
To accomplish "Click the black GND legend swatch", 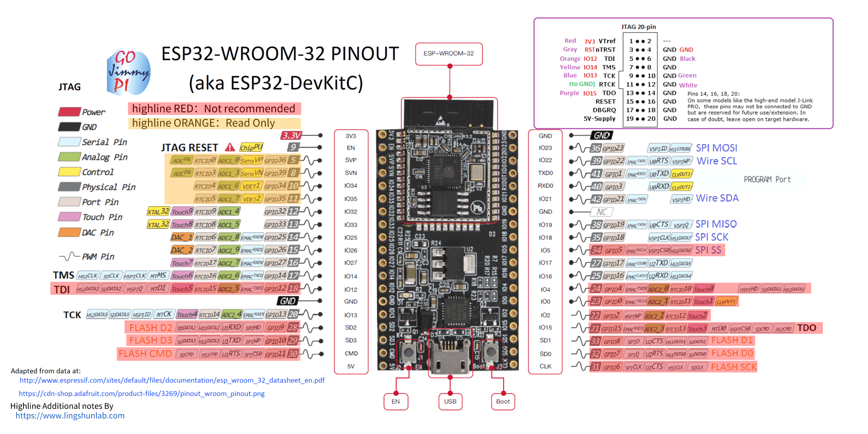I will coord(69,127).
